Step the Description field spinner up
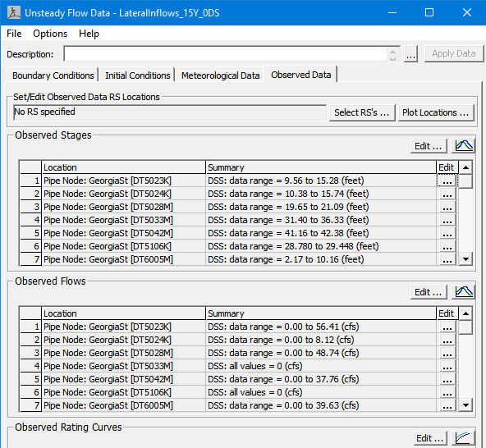Screen dimensions: 486x448 [392, 51]
